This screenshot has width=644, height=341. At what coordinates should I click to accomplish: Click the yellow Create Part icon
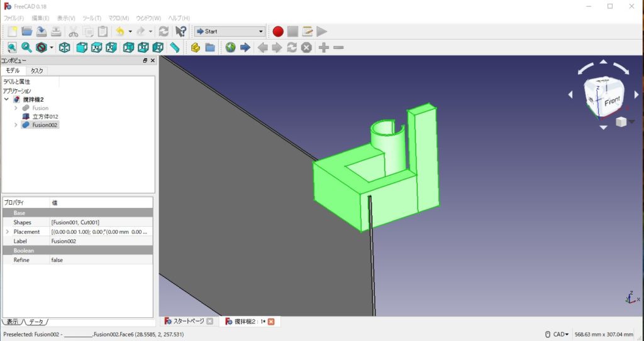196,48
